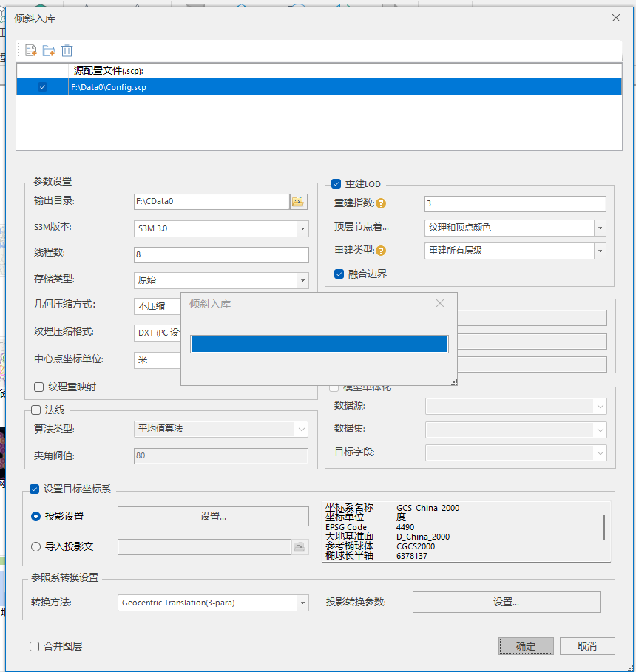The width and height of the screenshot is (636, 672).
Task: Toggle the 重建LOD checkbox
Action: pos(336,184)
